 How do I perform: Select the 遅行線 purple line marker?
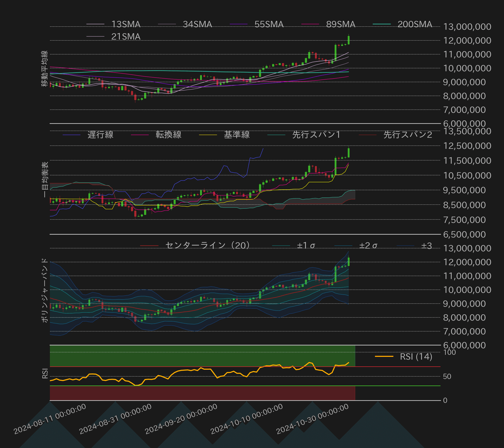tap(72, 135)
